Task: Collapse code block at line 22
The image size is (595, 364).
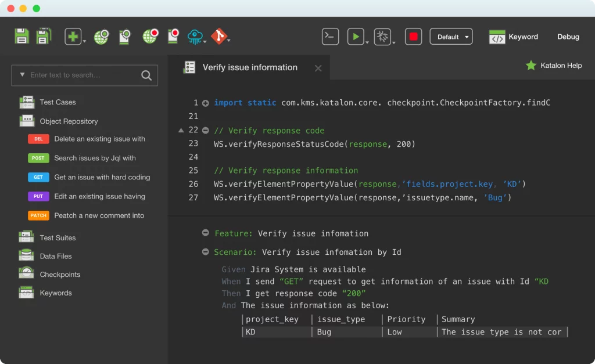Action: [x=206, y=130]
